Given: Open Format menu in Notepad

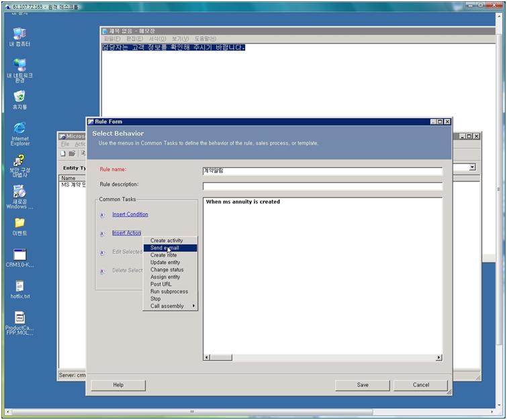Looking at the screenshot, I should tap(157, 39).
